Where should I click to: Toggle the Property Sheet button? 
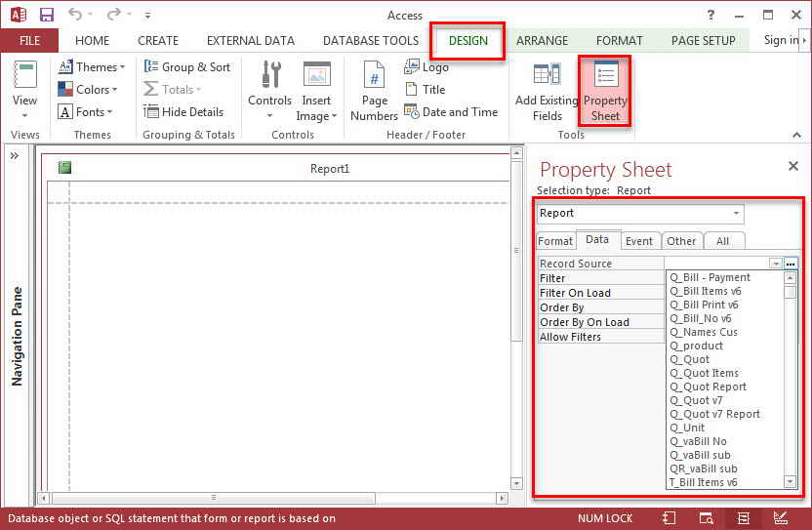click(605, 91)
